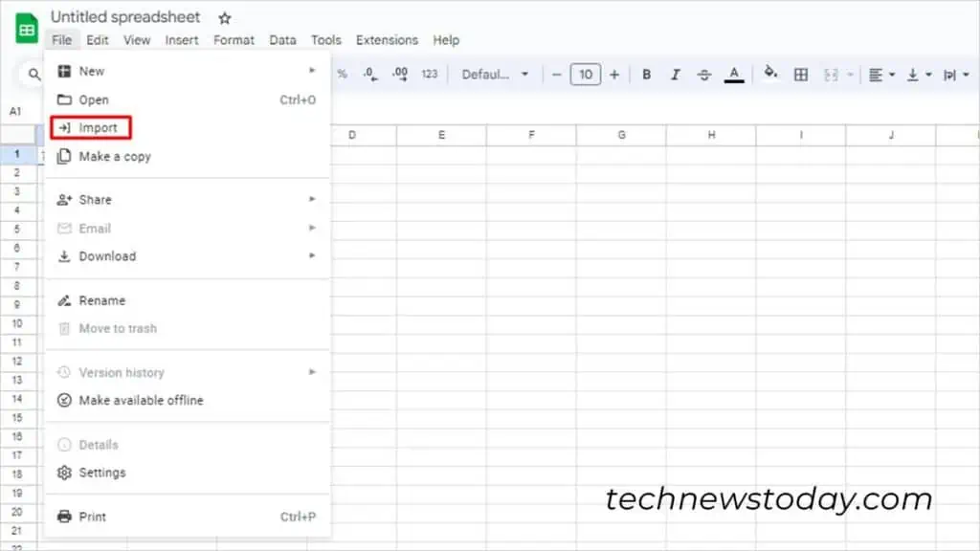Click the A1 name box

[15, 111]
